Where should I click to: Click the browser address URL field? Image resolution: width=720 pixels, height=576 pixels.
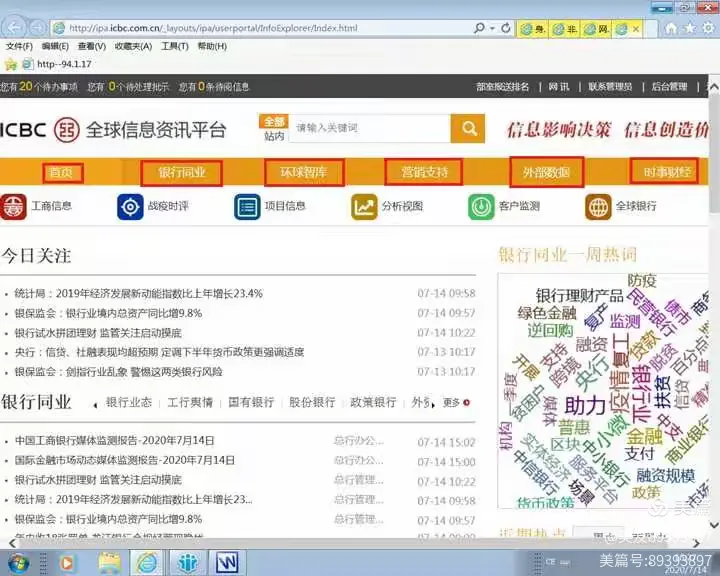262,28
